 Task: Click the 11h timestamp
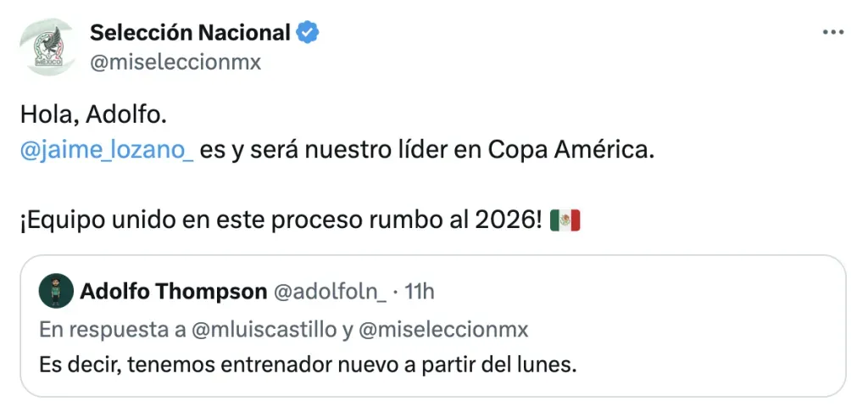(420, 292)
